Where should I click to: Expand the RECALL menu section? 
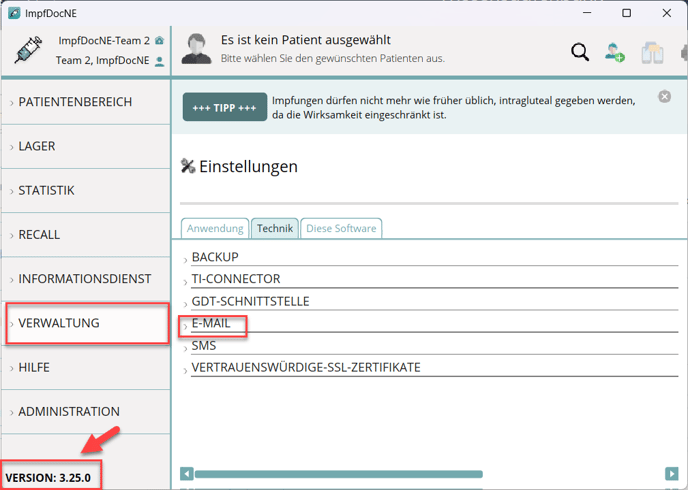pos(86,235)
